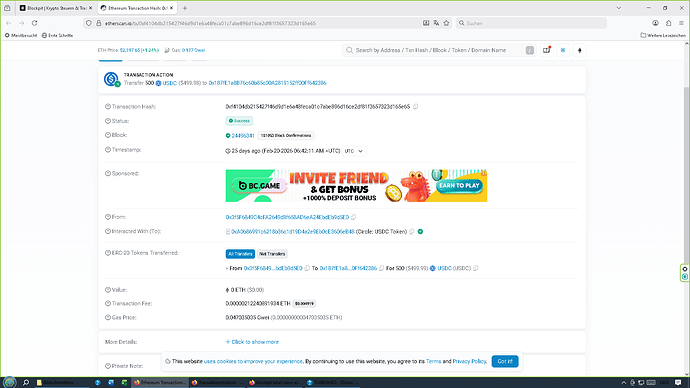Viewport: 690px width, 388px height.
Task: Click the Status help icon
Action: click(108, 121)
